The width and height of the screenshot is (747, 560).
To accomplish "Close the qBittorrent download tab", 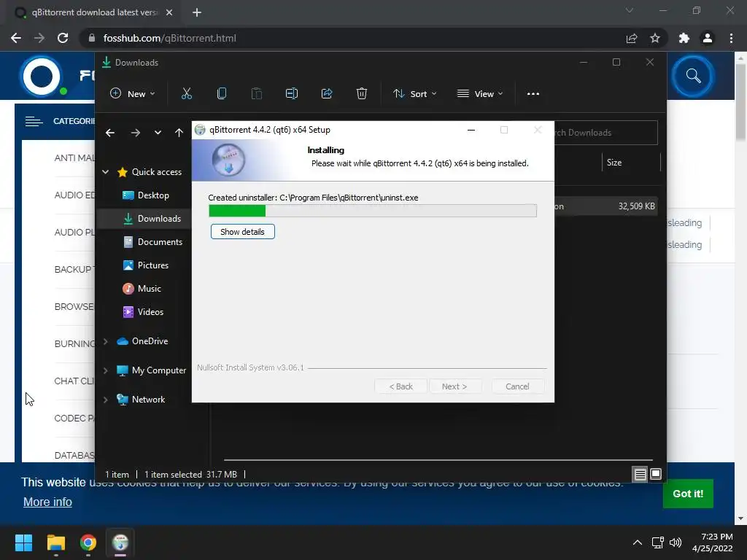I will pos(169,12).
